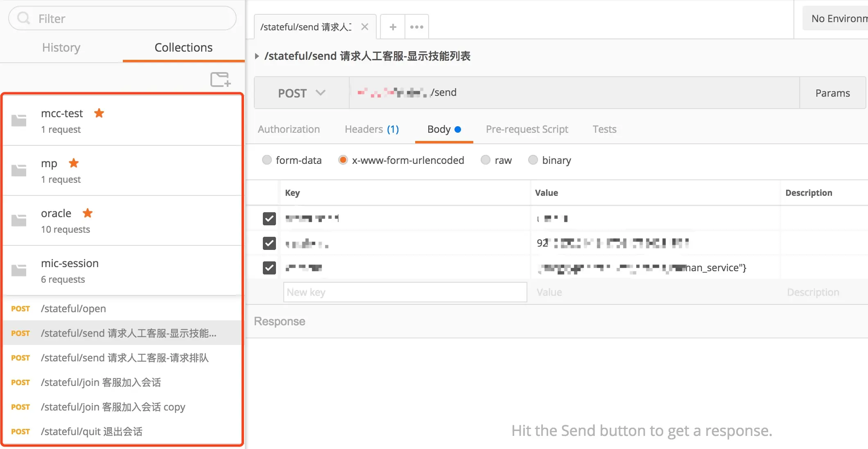Unstar the mp collection
The width and height of the screenshot is (868, 449).
[x=74, y=163]
